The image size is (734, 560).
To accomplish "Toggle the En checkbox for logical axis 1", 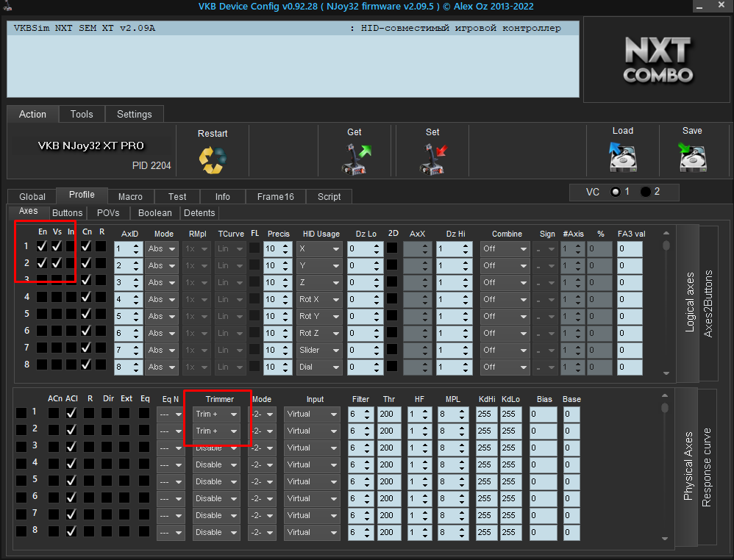I will (x=43, y=246).
